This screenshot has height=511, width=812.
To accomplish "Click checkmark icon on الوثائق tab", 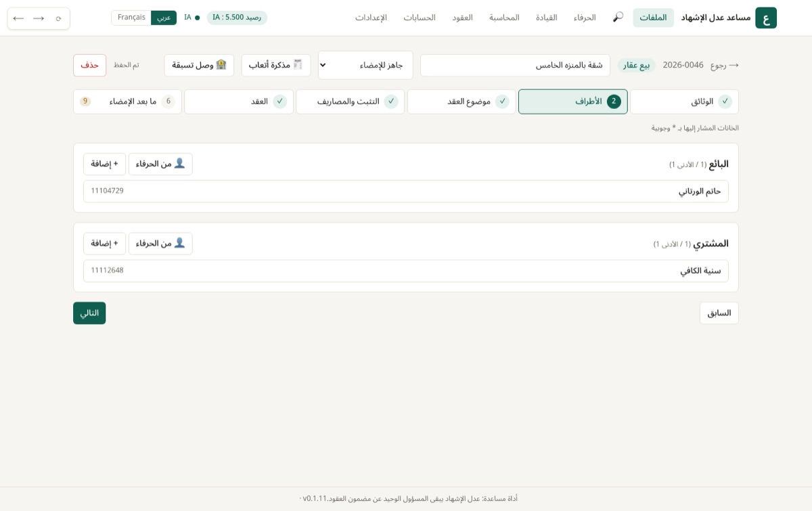I will tap(725, 102).
